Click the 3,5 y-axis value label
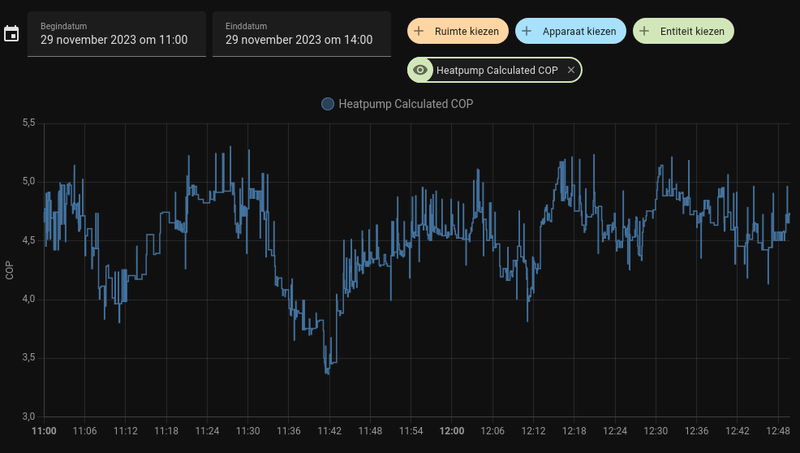The width and height of the screenshot is (800, 453). [x=29, y=358]
